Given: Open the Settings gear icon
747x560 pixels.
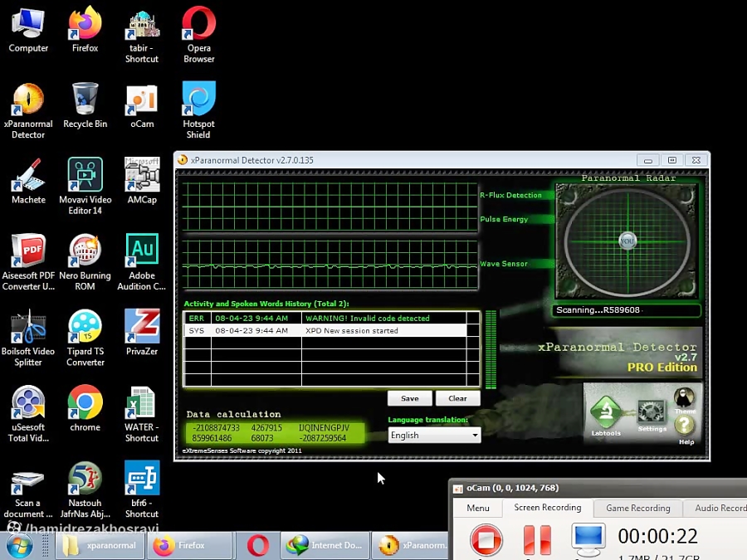Looking at the screenshot, I should 652,414.
